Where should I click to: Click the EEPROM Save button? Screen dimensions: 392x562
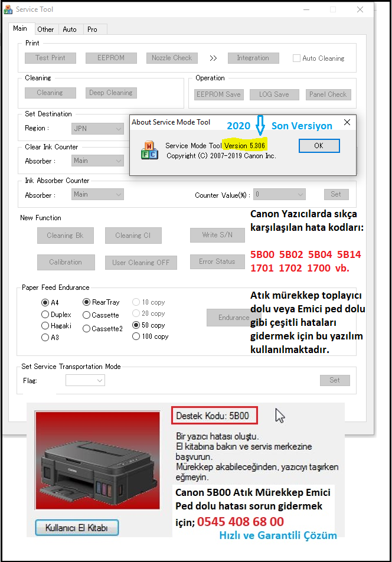(218, 94)
